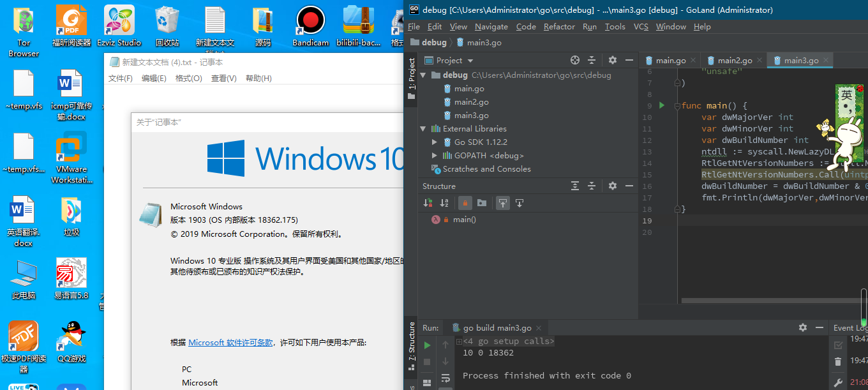
Task: Click the green Rerun button in Run panel
Action: (x=427, y=345)
